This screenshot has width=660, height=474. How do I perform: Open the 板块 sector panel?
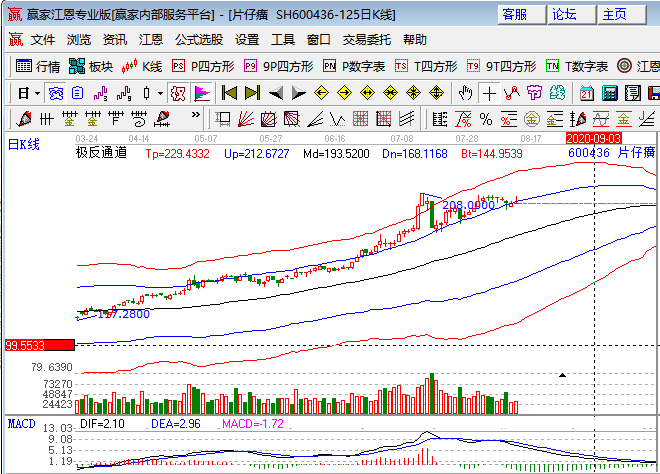coord(91,67)
